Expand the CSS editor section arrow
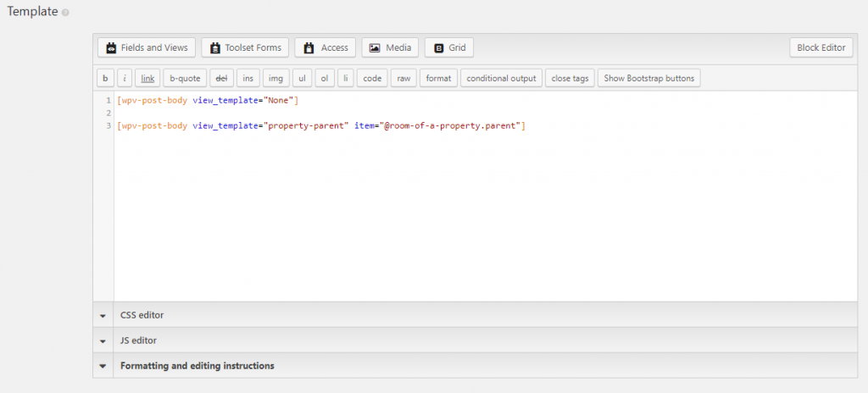The image size is (868, 393). click(x=103, y=315)
